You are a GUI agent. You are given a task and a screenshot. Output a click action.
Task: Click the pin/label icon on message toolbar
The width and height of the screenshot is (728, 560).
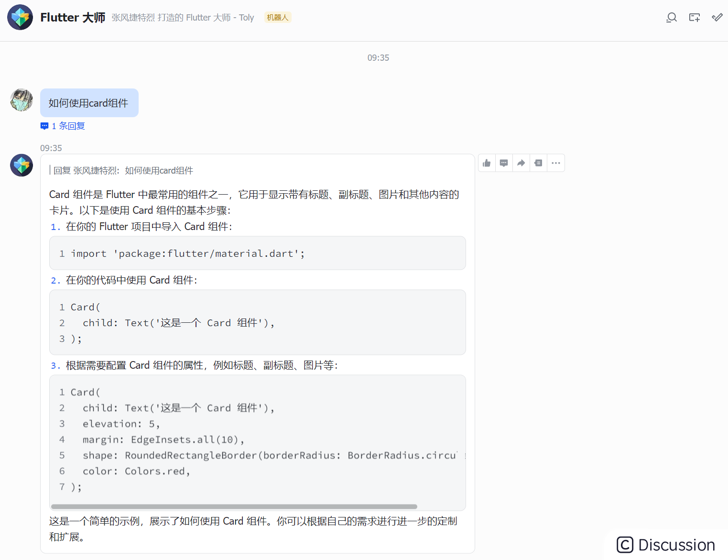point(538,163)
